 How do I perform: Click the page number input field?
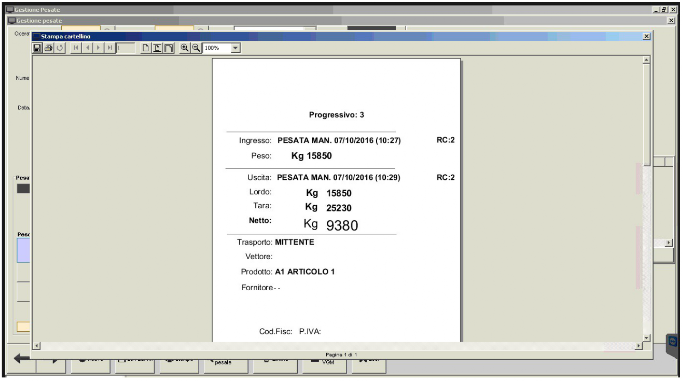(126, 48)
